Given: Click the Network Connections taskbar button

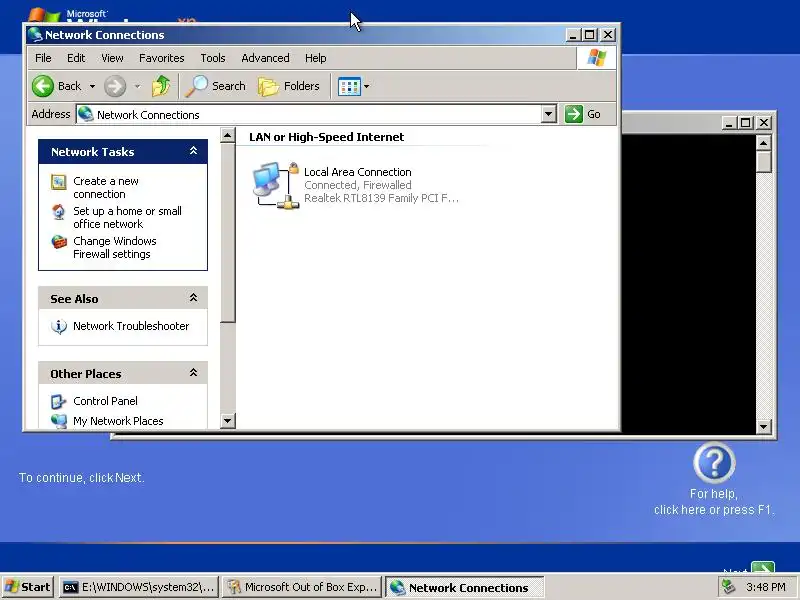Looking at the screenshot, I should point(464,587).
